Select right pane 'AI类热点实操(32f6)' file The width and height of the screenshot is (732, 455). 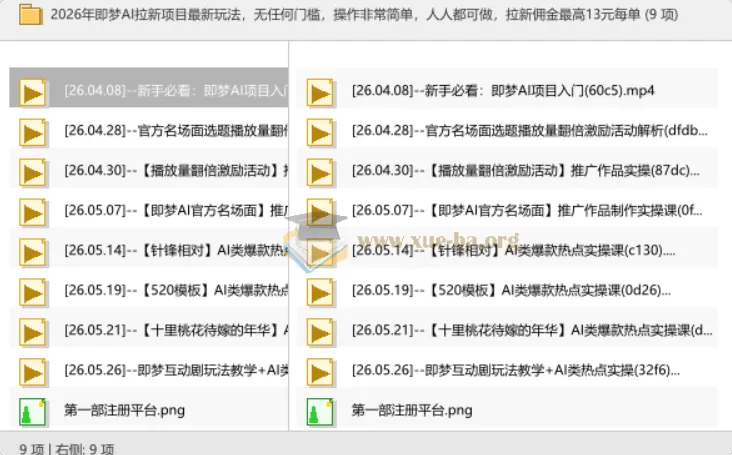tap(507, 368)
